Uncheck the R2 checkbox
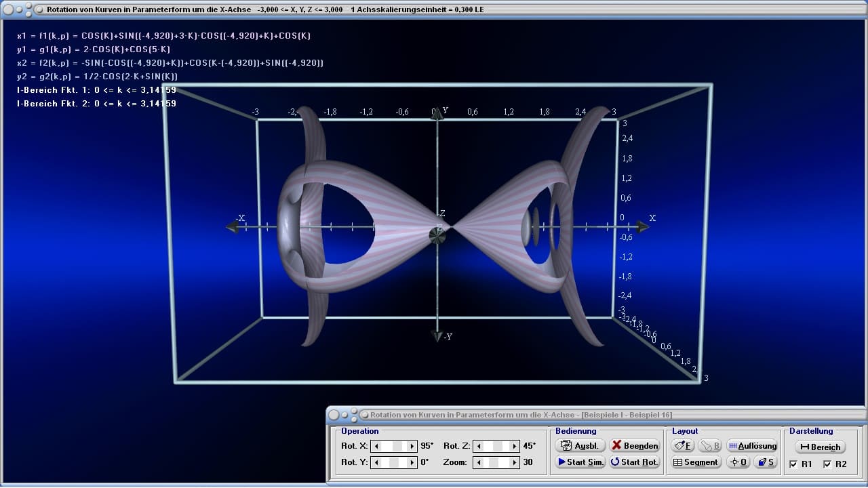 tap(827, 464)
